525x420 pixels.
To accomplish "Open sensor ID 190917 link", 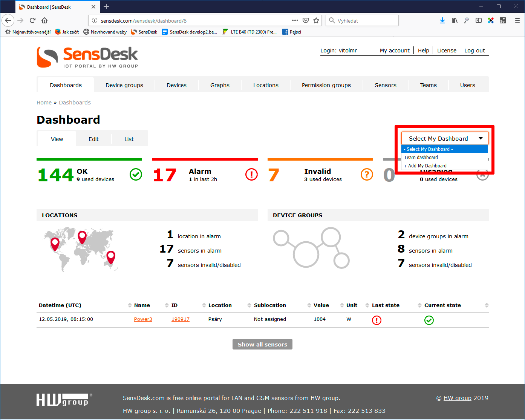I will 181,319.
